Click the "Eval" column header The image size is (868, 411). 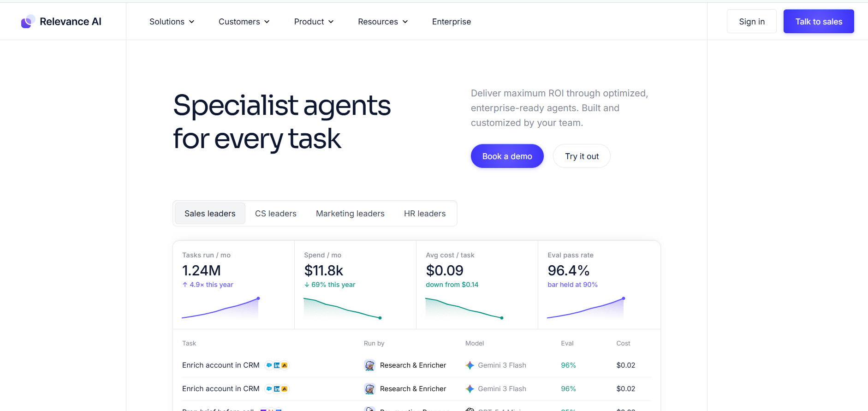click(567, 343)
